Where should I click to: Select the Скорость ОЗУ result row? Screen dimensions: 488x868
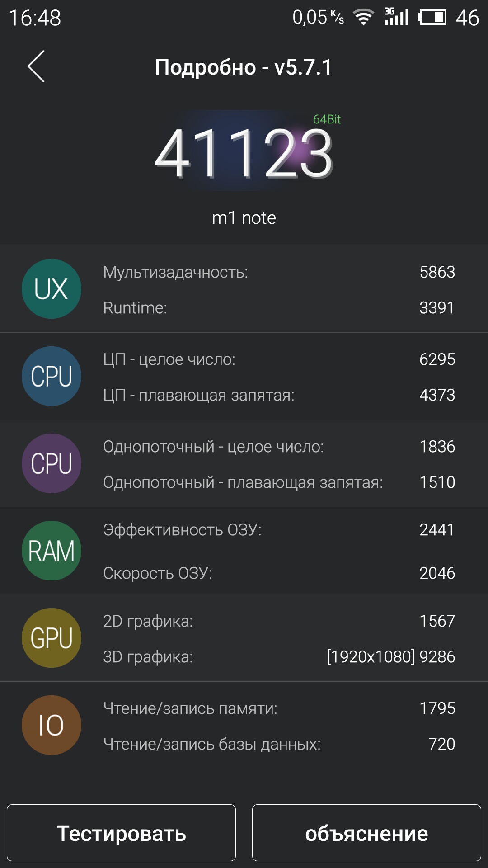click(279, 573)
